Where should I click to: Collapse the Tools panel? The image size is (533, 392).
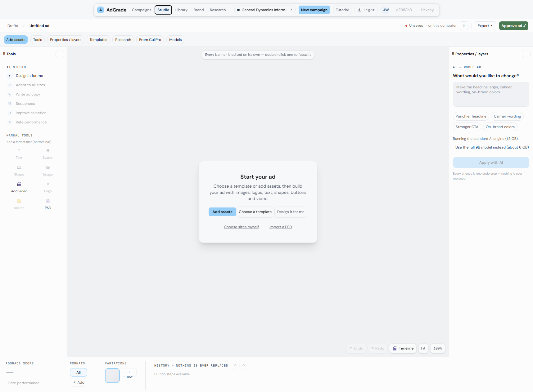60,54
